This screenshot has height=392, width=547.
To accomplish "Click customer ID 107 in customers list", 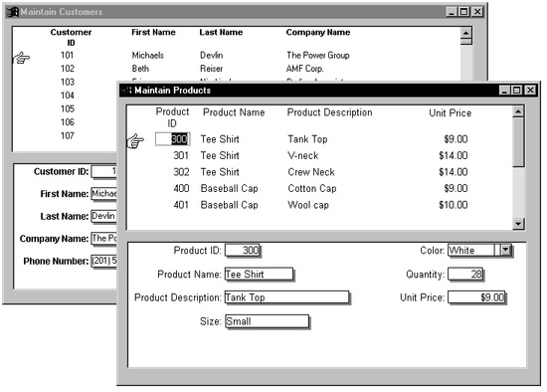I will tap(68, 135).
